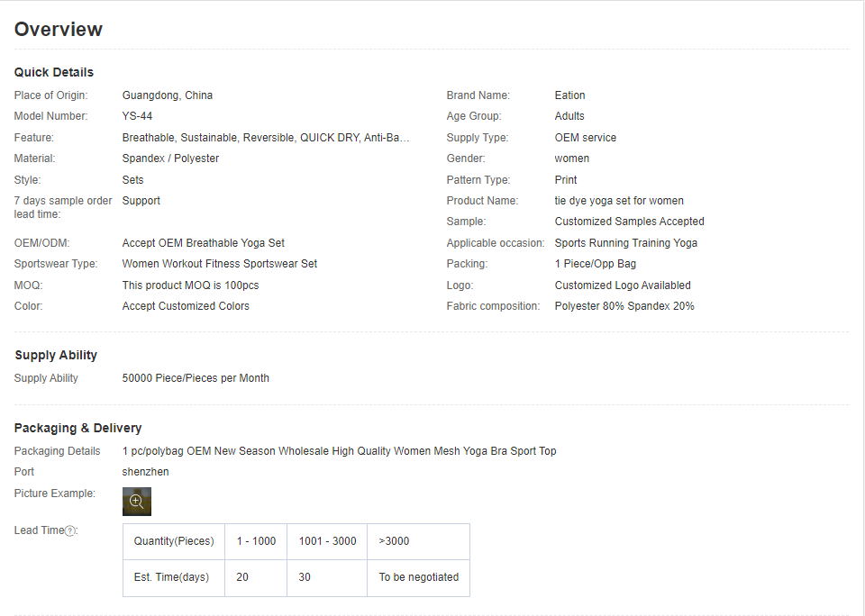Select the 'Picture Example:' label
This screenshot has height=616, width=865.
[x=55, y=493]
